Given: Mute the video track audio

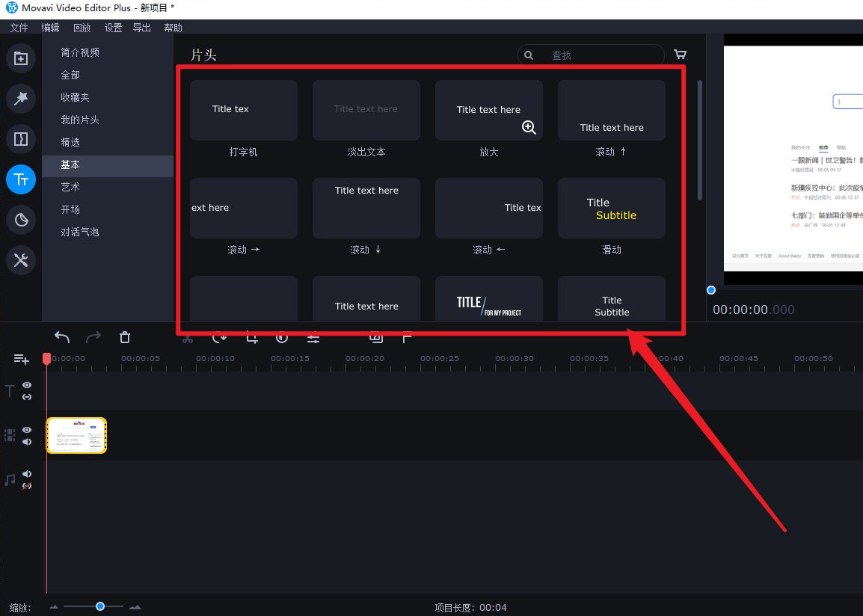Looking at the screenshot, I should coord(27,442).
